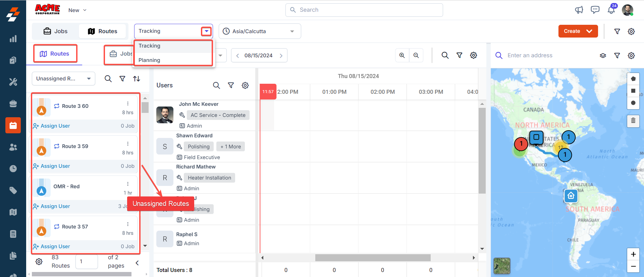
Task: Click the announcements megaphone icon
Action: coord(579,10)
